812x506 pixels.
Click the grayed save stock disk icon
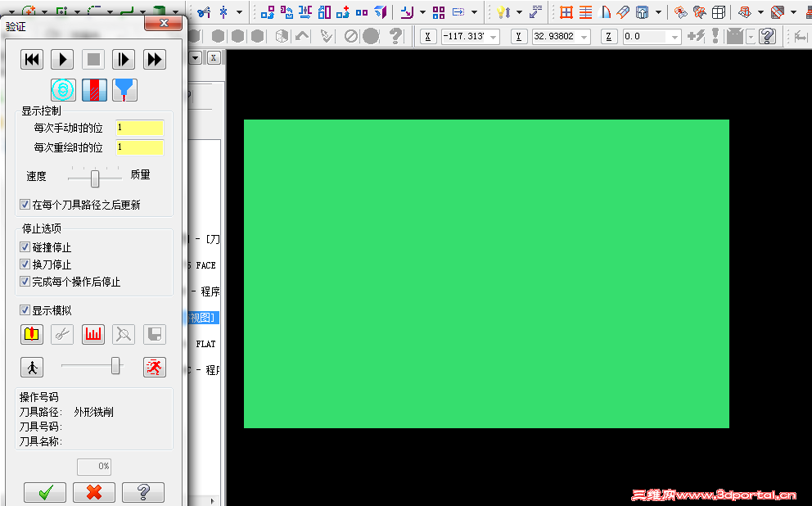[x=155, y=335]
